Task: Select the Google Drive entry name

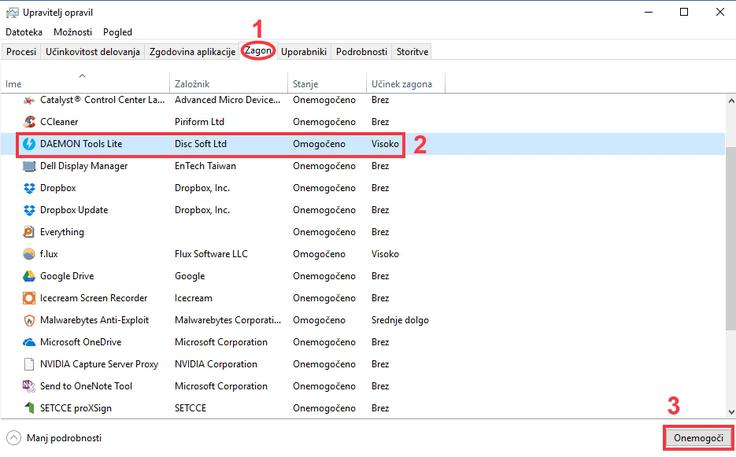Action: [x=67, y=276]
